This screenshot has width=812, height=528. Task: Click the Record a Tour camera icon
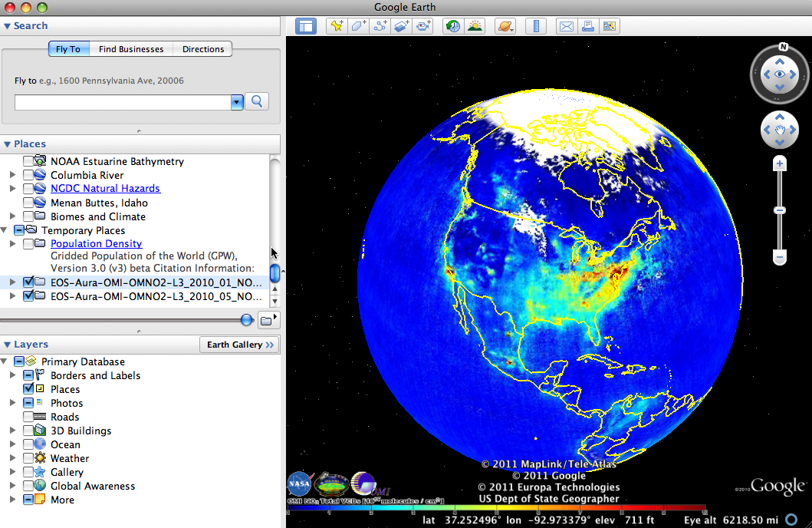pos(423,26)
